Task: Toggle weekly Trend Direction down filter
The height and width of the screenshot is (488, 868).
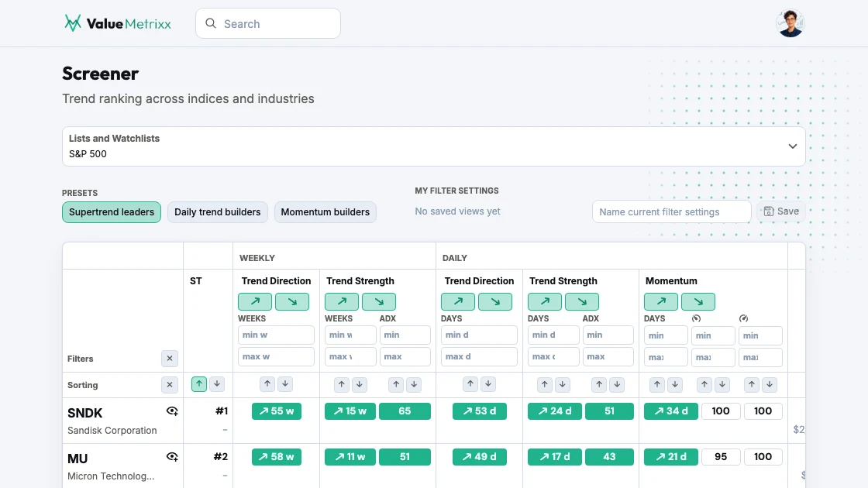Action: click(x=291, y=301)
